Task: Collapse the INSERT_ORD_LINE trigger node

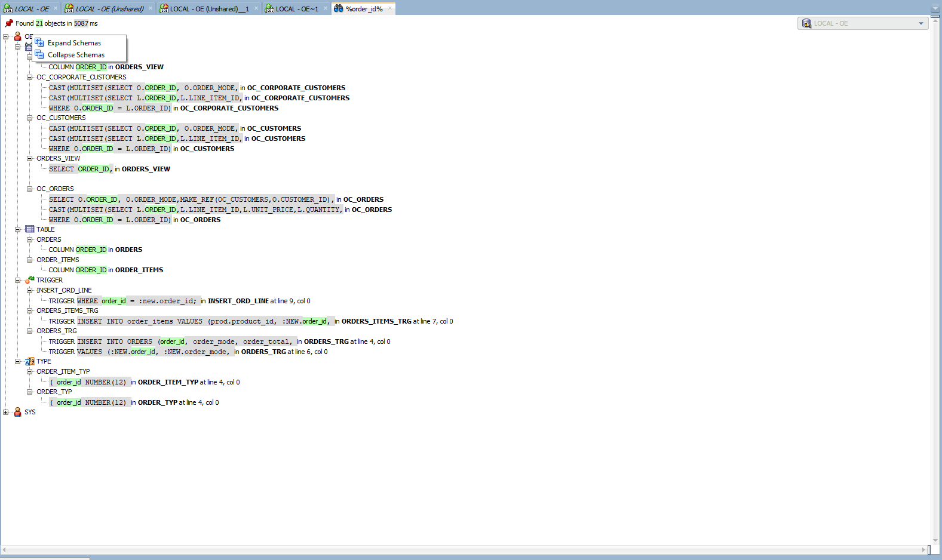Action: point(29,290)
